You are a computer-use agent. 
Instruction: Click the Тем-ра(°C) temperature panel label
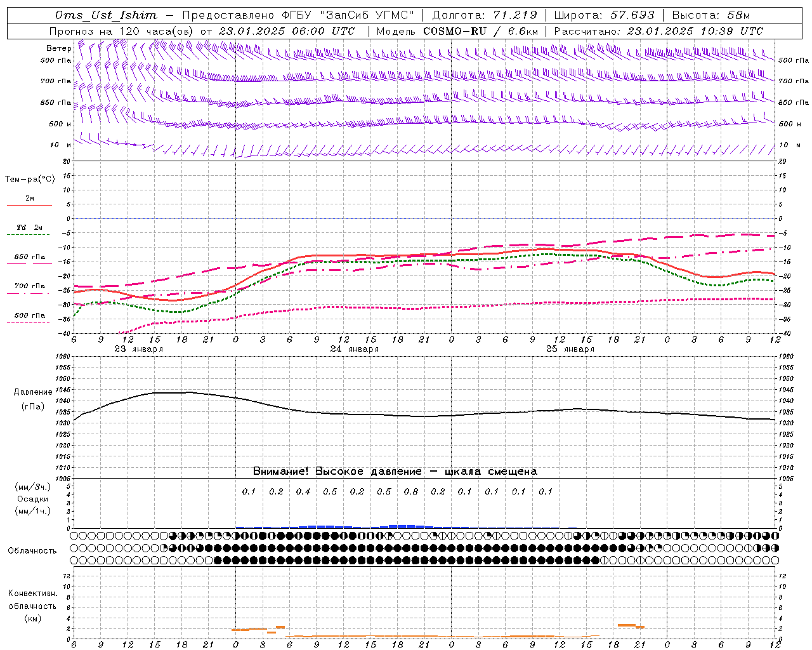click(x=30, y=180)
